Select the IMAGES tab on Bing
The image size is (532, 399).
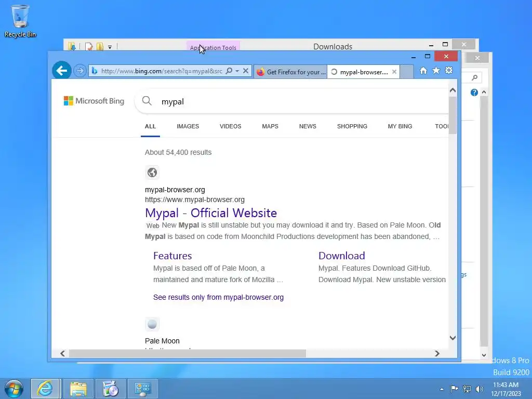pyautogui.click(x=188, y=126)
